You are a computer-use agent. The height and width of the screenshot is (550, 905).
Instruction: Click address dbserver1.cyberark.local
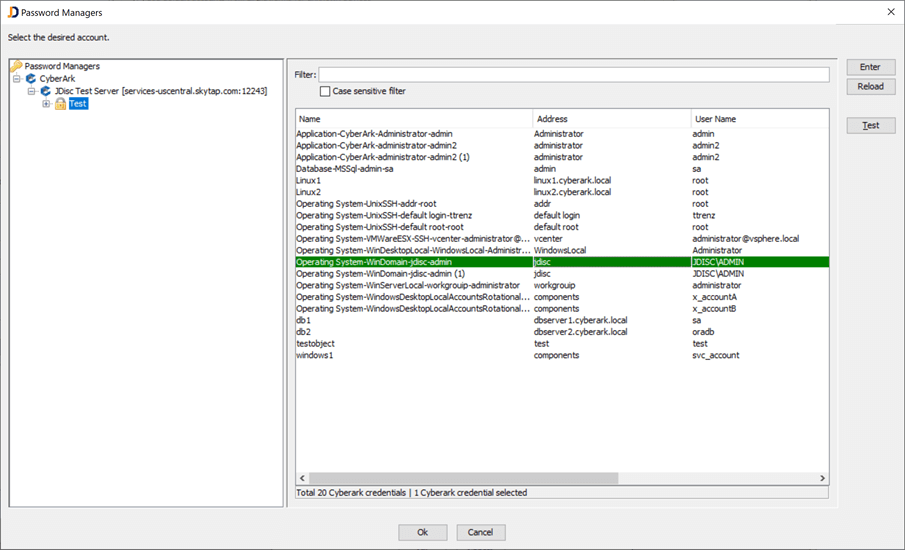coord(580,320)
